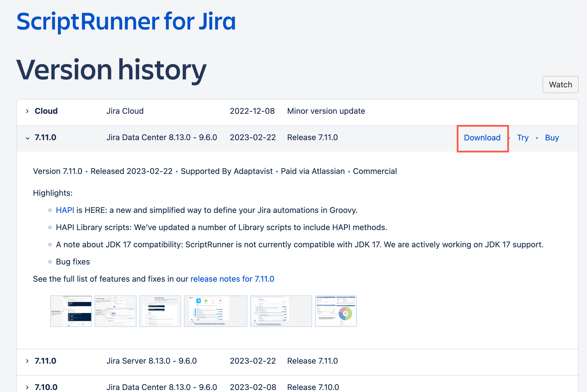This screenshot has width=587, height=392.
Task: Expand the 7.11.0 Jira Server row chevron
Action: pyautogui.click(x=27, y=361)
